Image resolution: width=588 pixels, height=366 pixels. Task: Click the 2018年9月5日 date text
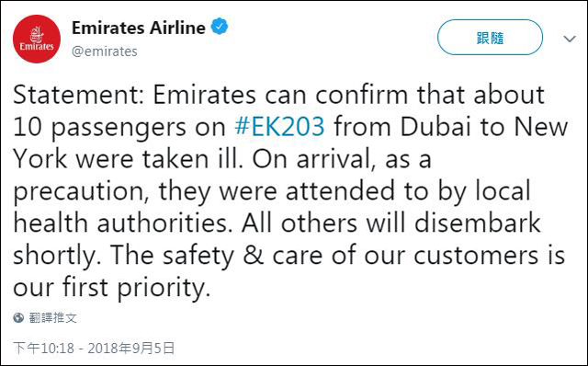[x=131, y=348]
